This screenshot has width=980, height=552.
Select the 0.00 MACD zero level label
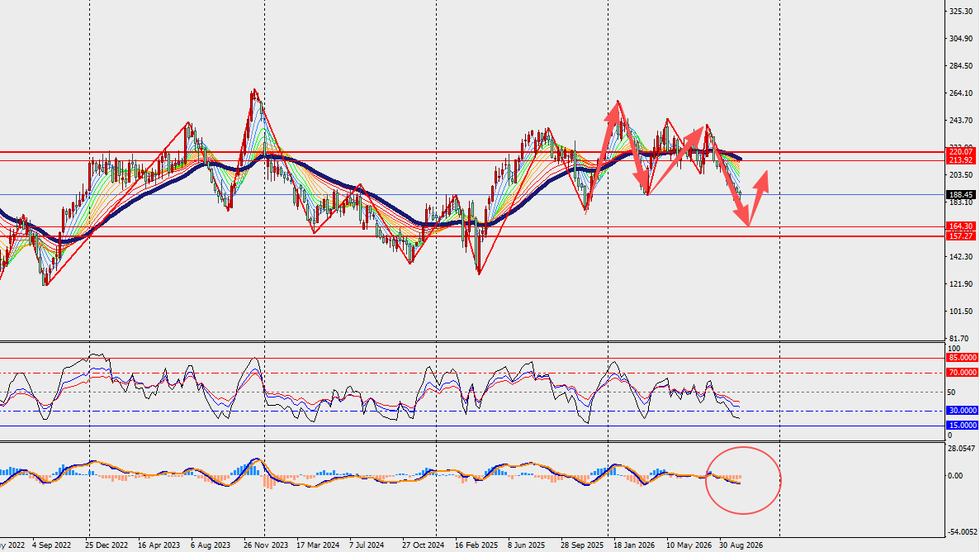(x=955, y=476)
